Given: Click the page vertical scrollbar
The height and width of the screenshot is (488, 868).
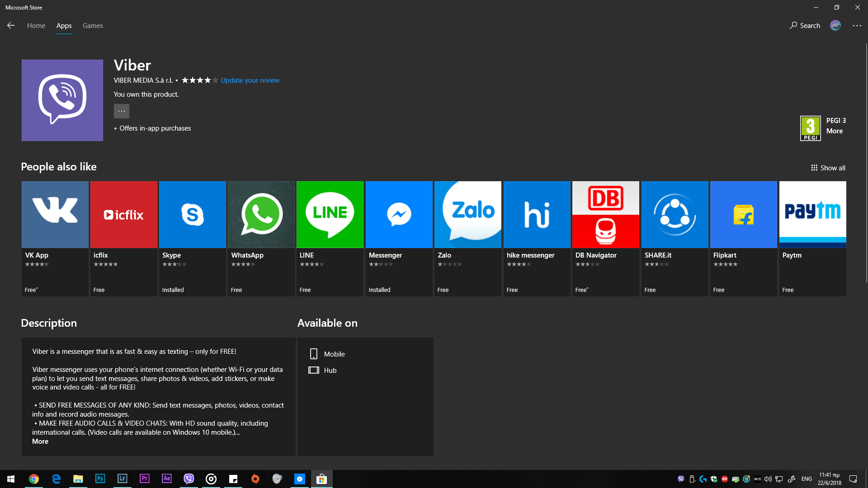Looking at the screenshot, I should 866,163.
